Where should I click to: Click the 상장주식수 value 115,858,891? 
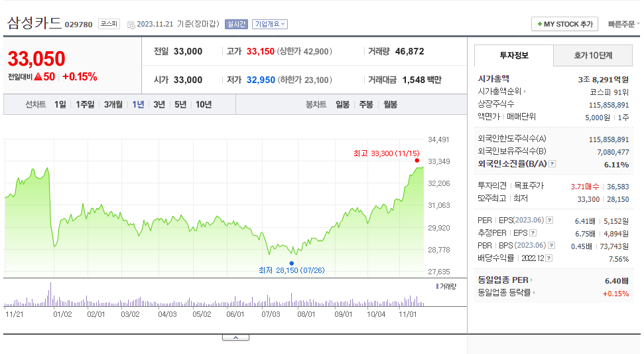pyautogui.click(x=609, y=105)
